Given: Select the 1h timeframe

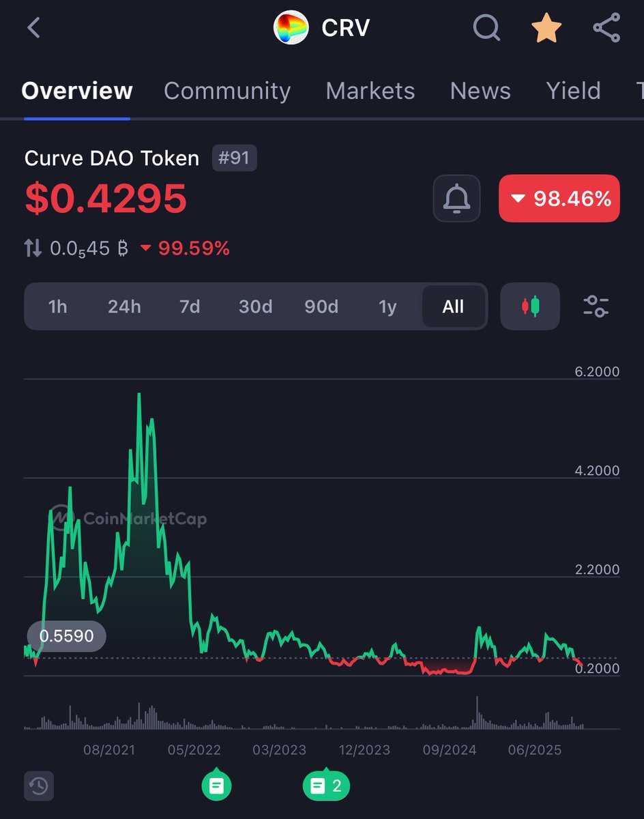Looking at the screenshot, I should 58,306.
